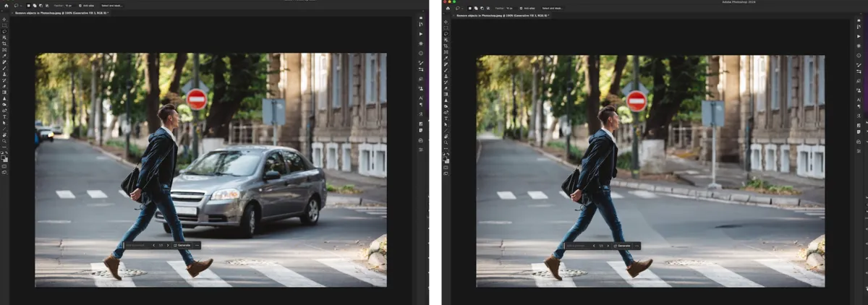Select Rectangular Marquee tool in the car-photo window

pyautogui.click(x=4, y=26)
